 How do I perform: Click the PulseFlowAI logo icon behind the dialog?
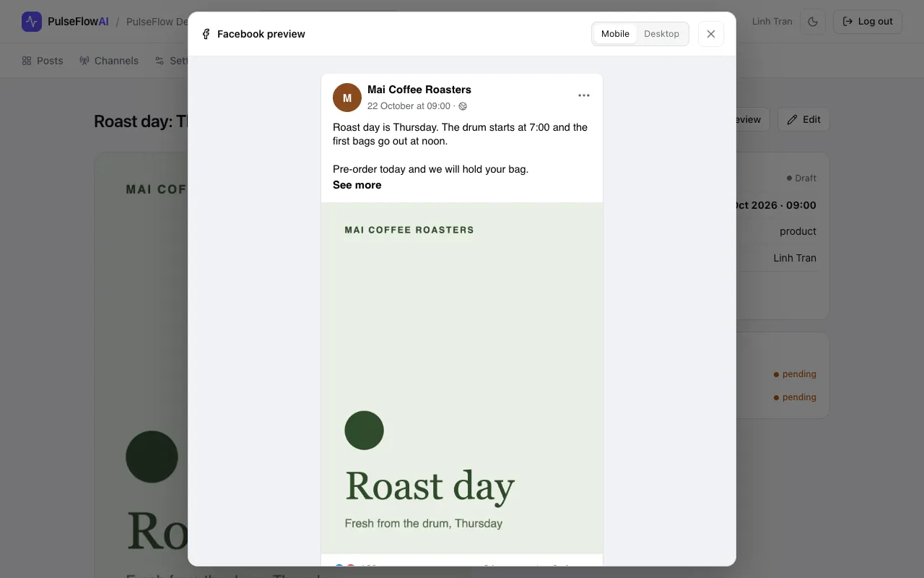[x=32, y=22]
